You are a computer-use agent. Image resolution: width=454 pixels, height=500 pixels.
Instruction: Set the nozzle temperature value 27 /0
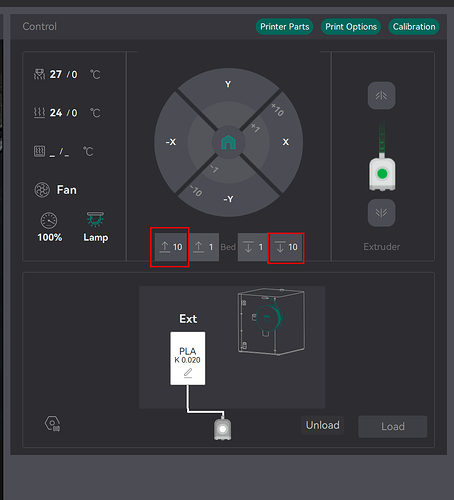[63, 74]
